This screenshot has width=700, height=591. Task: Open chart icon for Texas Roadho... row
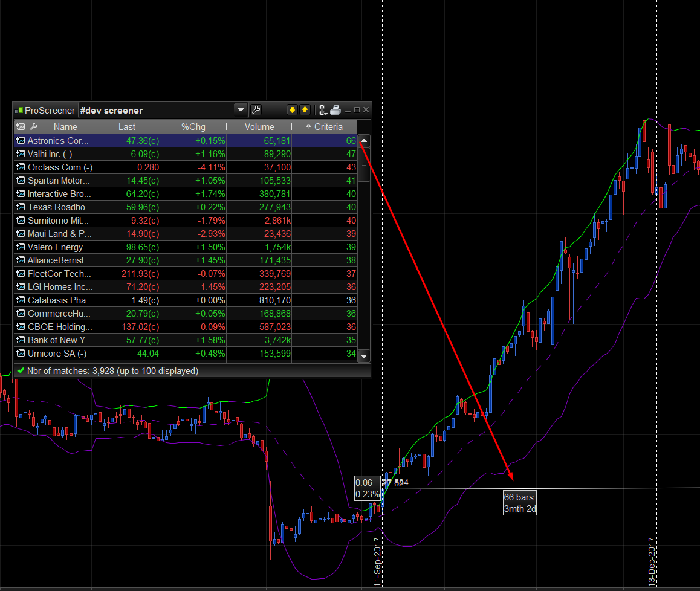[x=21, y=207]
